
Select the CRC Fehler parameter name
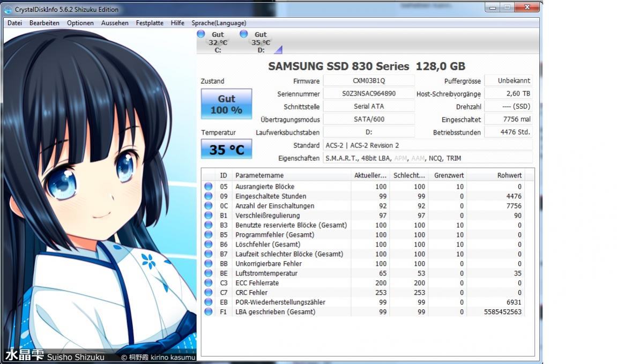[251, 292]
